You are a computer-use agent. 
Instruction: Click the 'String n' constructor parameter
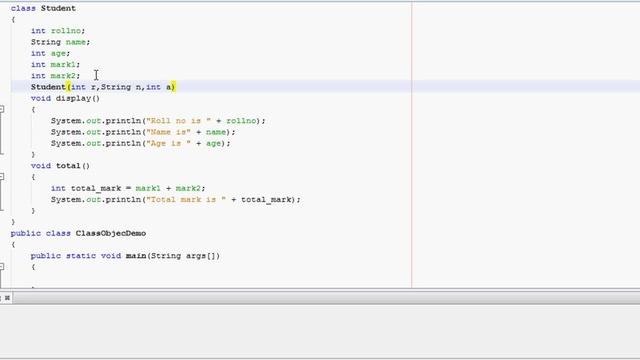[121, 87]
